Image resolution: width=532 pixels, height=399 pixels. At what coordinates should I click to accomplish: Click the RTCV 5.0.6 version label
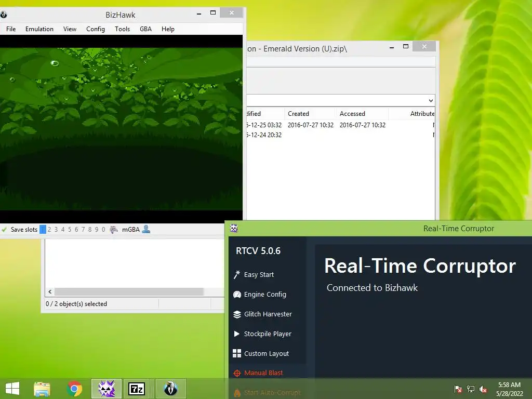pos(258,251)
